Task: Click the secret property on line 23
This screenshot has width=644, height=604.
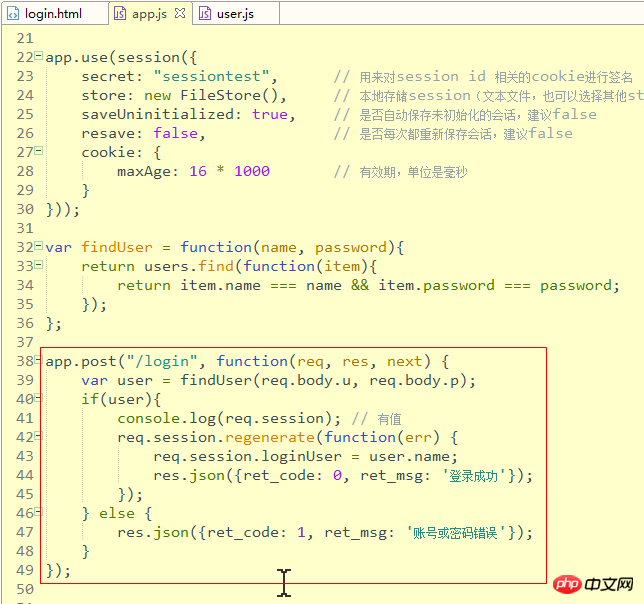Action: coord(108,76)
